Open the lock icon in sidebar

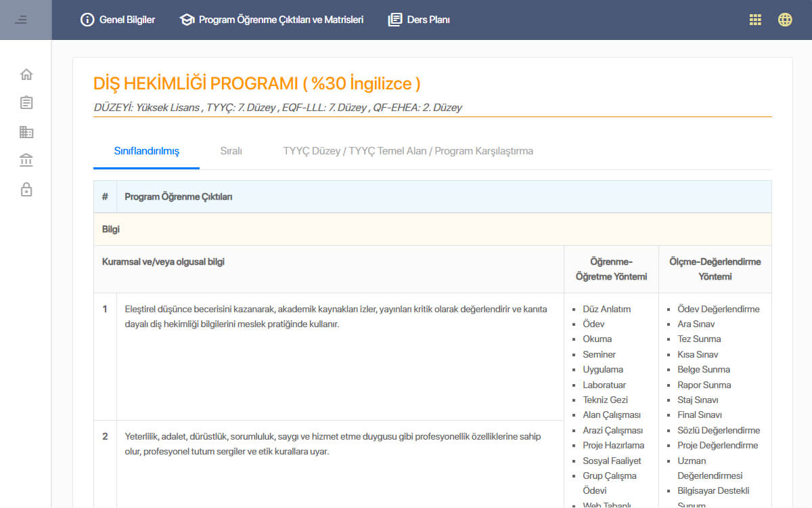[26, 189]
